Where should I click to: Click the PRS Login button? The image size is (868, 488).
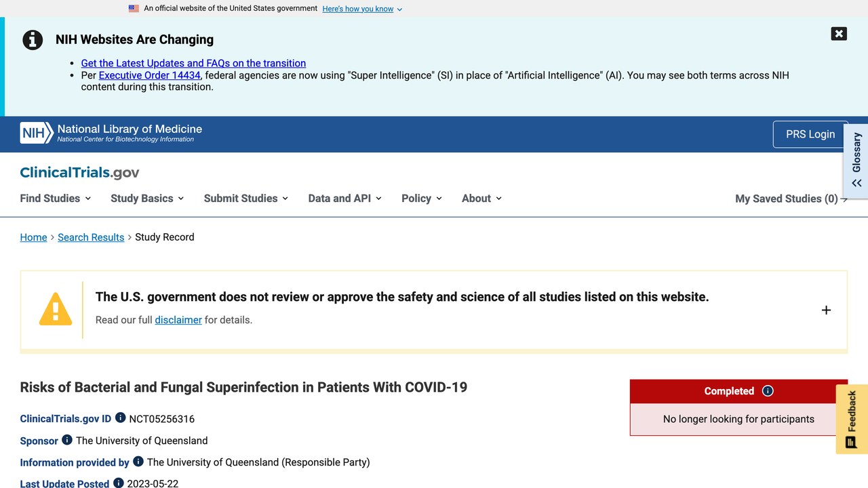click(x=810, y=134)
